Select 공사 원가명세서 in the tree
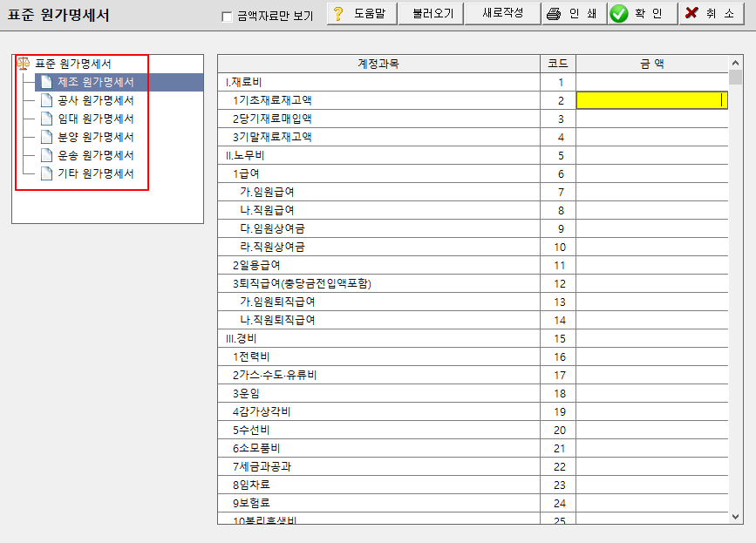This screenshot has height=543, width=756. click(x=95, y=100)
